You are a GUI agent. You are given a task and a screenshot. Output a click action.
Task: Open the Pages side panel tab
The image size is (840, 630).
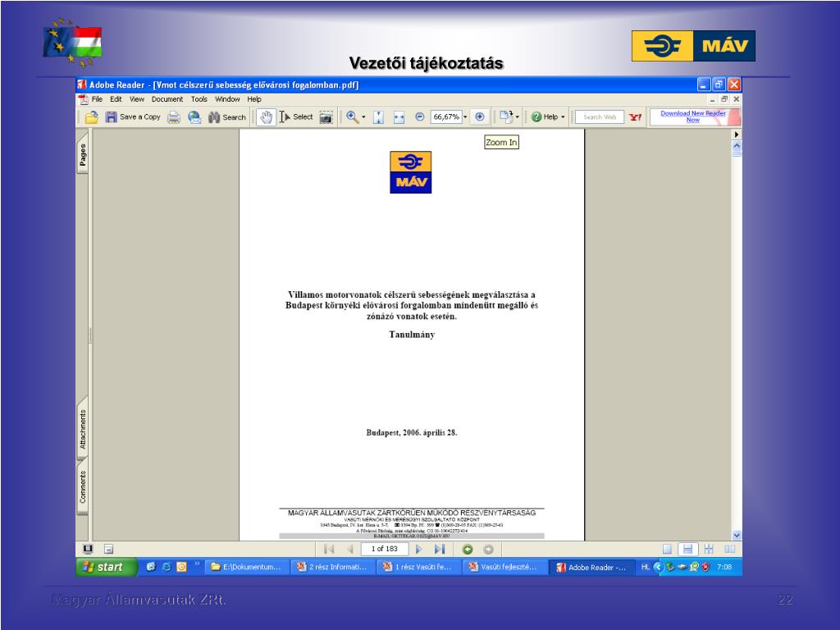click(x=83, y=155)
